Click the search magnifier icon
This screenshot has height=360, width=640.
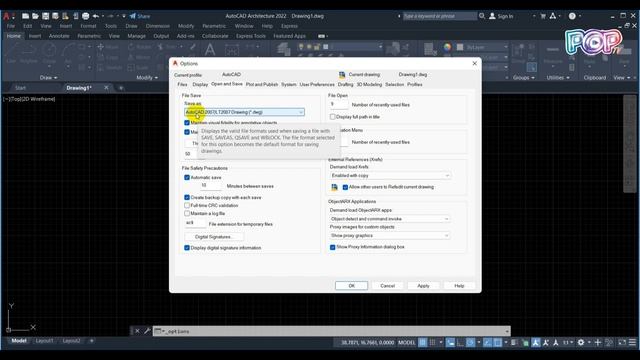click(482, 16)
